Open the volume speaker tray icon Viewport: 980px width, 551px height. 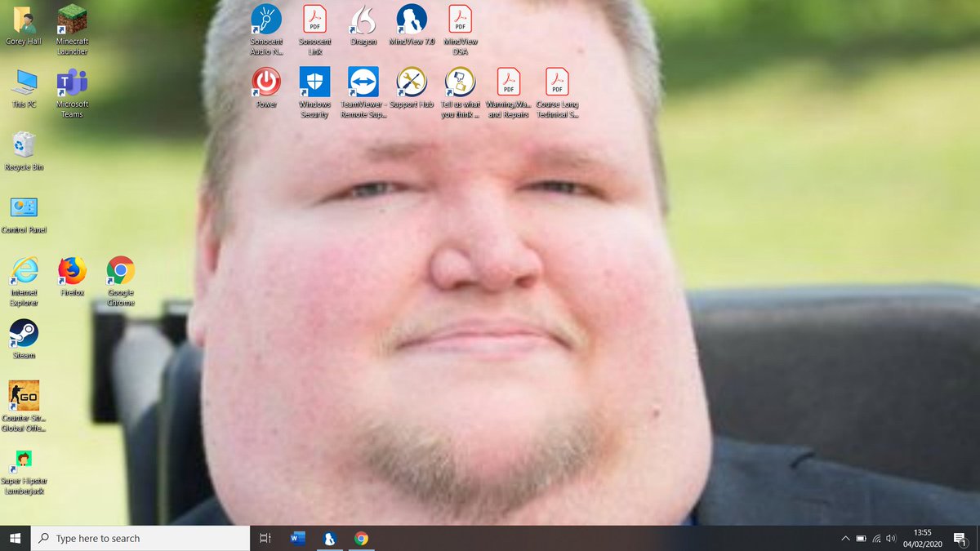click(891, 539)
